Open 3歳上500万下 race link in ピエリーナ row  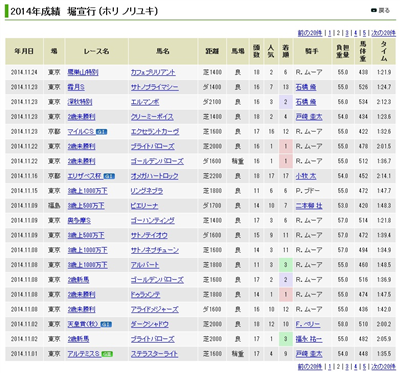pos(86,206)
